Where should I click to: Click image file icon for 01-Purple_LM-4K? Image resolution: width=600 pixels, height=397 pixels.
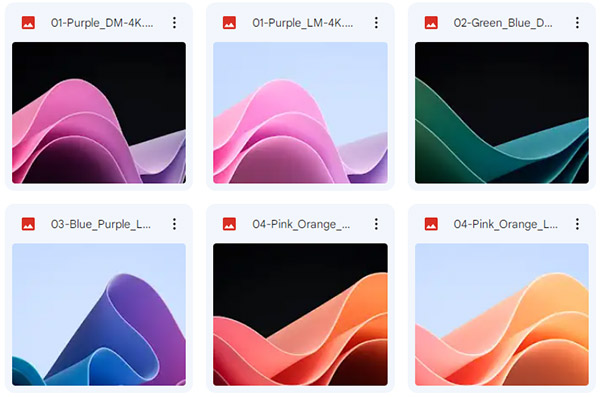pos(229,23)
